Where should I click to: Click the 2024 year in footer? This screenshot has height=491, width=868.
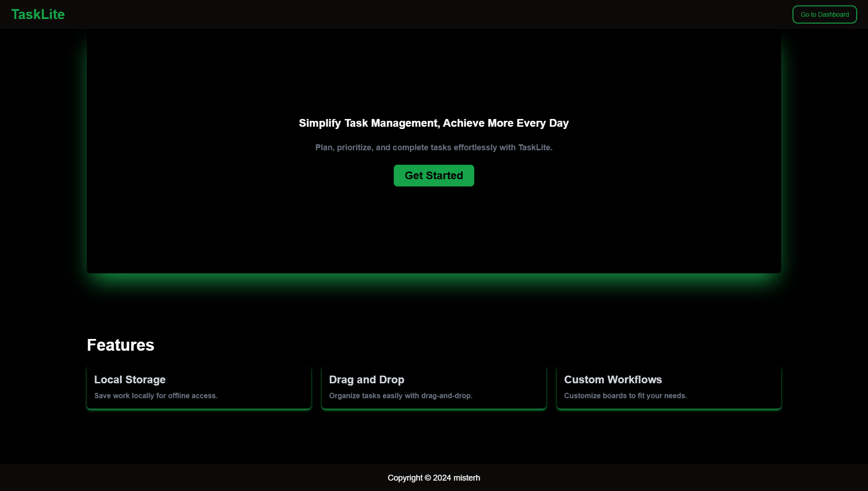442,478
